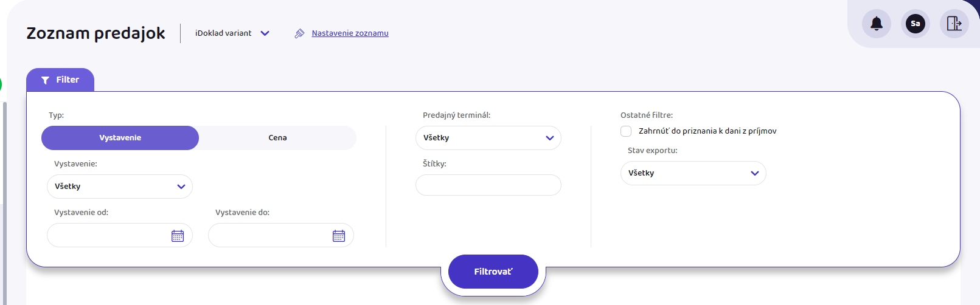980x305 pixels.
Task: Select the Vystavenie type toggle
Action: [120, 138]
